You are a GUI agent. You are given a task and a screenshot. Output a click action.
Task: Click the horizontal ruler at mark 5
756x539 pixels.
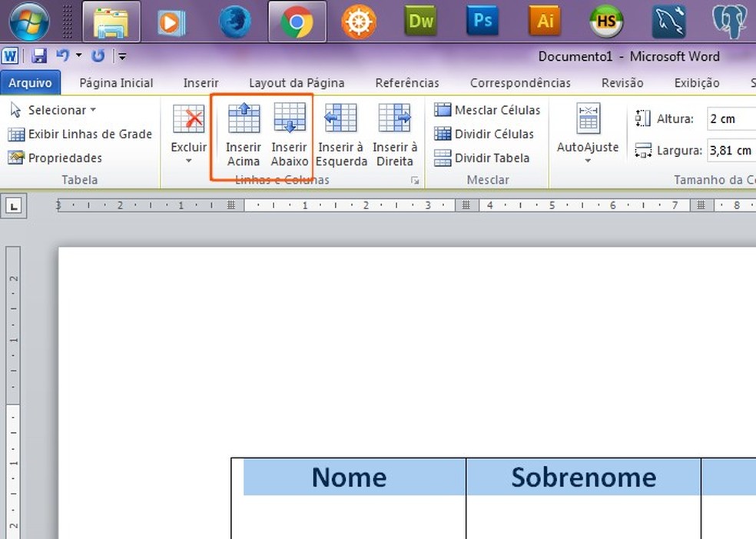(x=552, y=205)
